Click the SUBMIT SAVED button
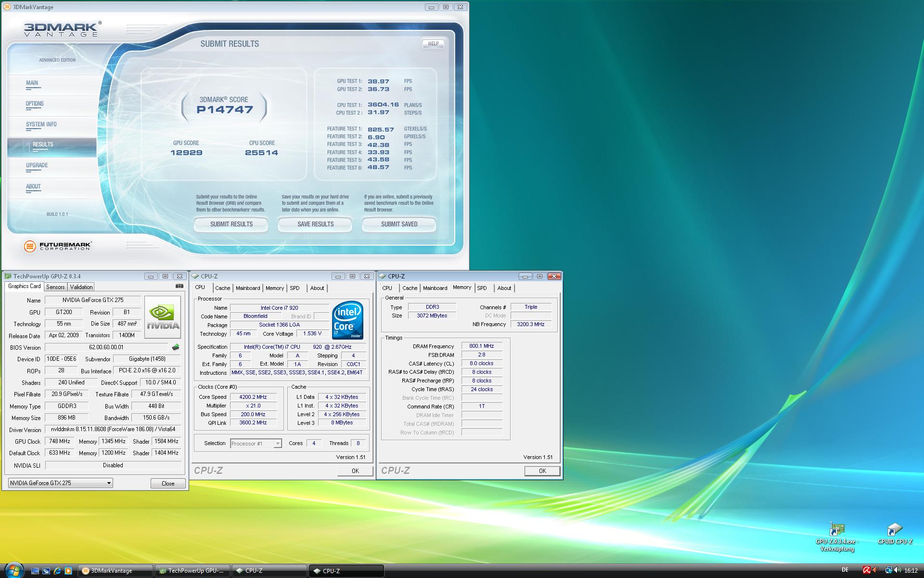 [399, 224]
